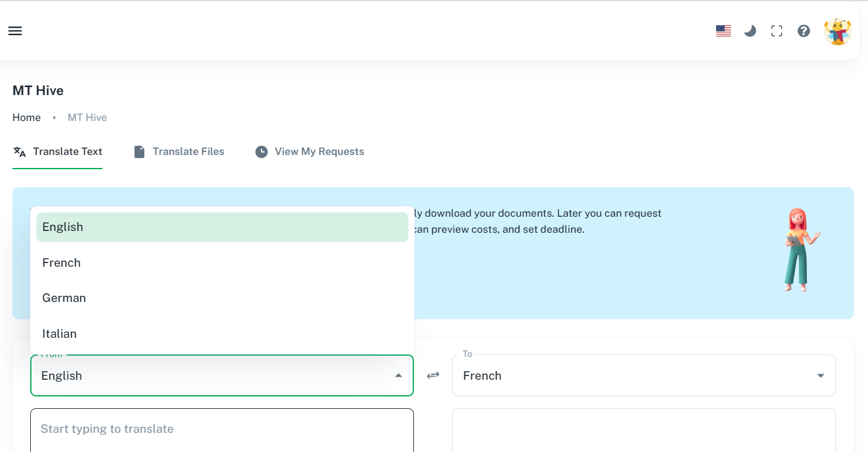Click the US flag language icon
Image resolution: width=868 pixels, height=452 pixels.
pyautogui.click(x=723, y=31)
